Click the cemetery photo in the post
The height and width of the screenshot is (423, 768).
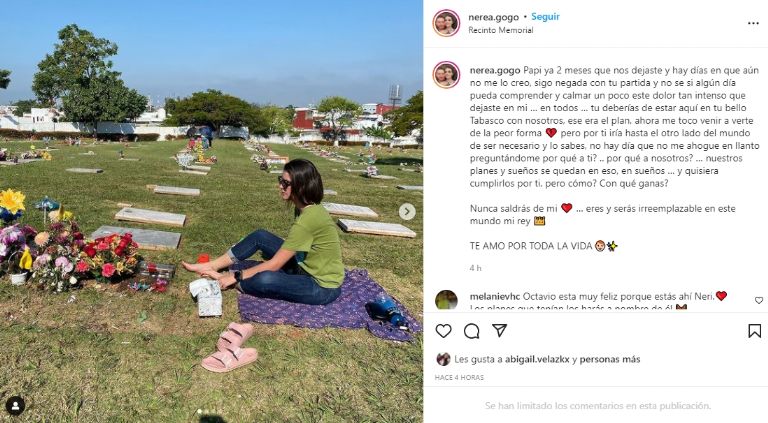coord(212,212)
